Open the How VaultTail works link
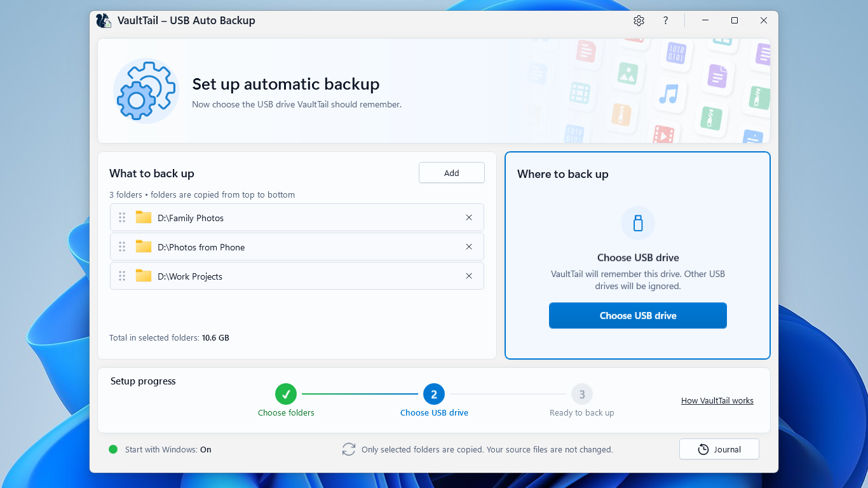The image size is (868, 488). (x=717, y=400)
